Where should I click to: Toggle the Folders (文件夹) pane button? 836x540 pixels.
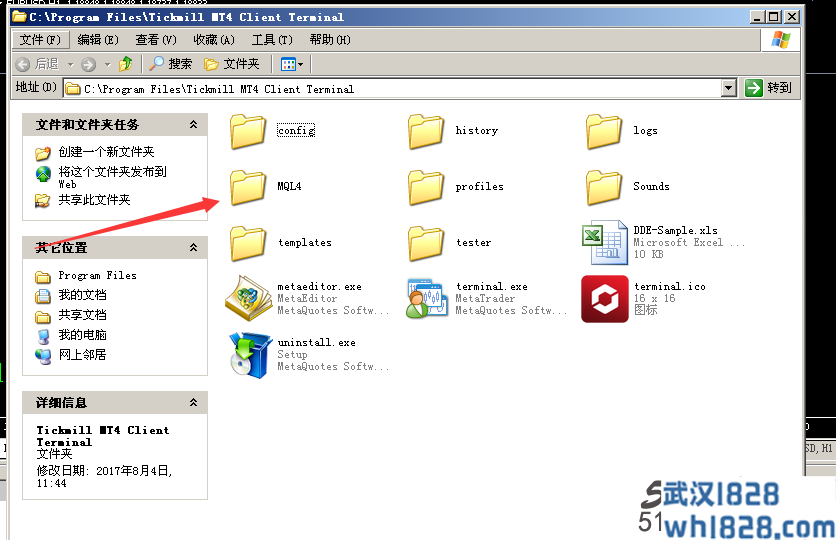(232, 64)
